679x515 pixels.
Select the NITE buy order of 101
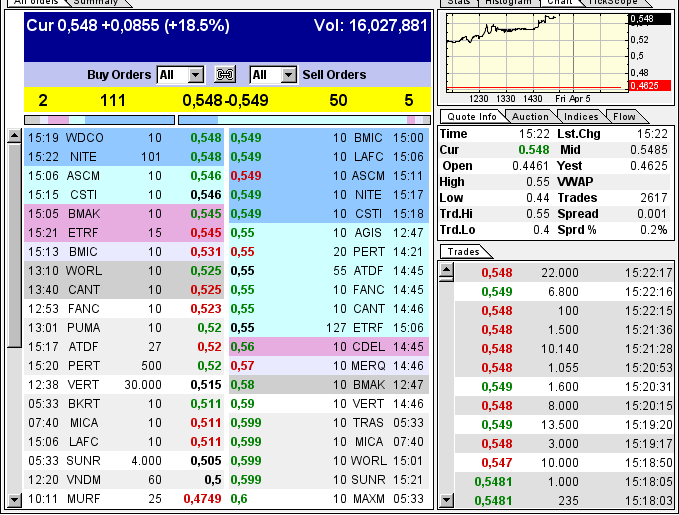(124, 157)
